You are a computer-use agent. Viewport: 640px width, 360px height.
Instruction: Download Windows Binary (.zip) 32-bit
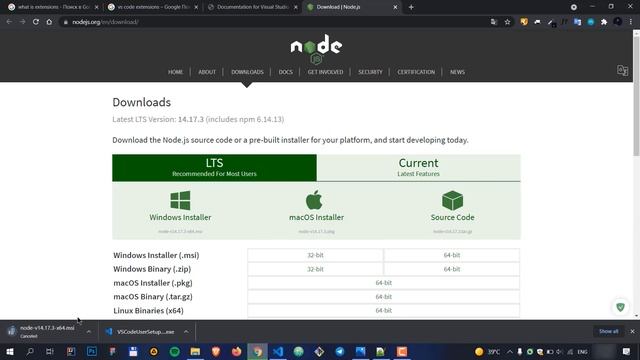[315, 269]
